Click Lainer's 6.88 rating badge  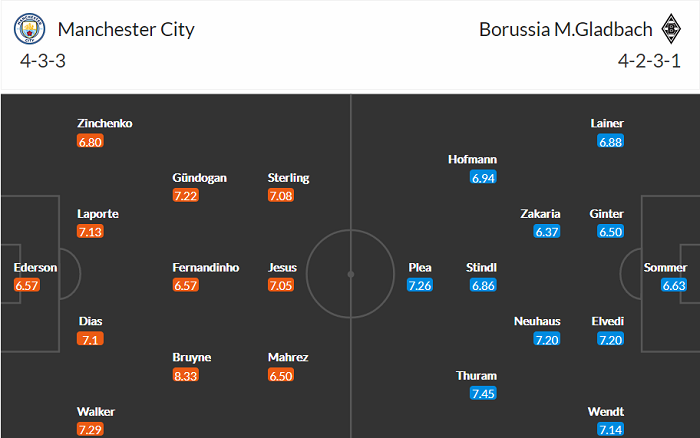tap(611, 142)
